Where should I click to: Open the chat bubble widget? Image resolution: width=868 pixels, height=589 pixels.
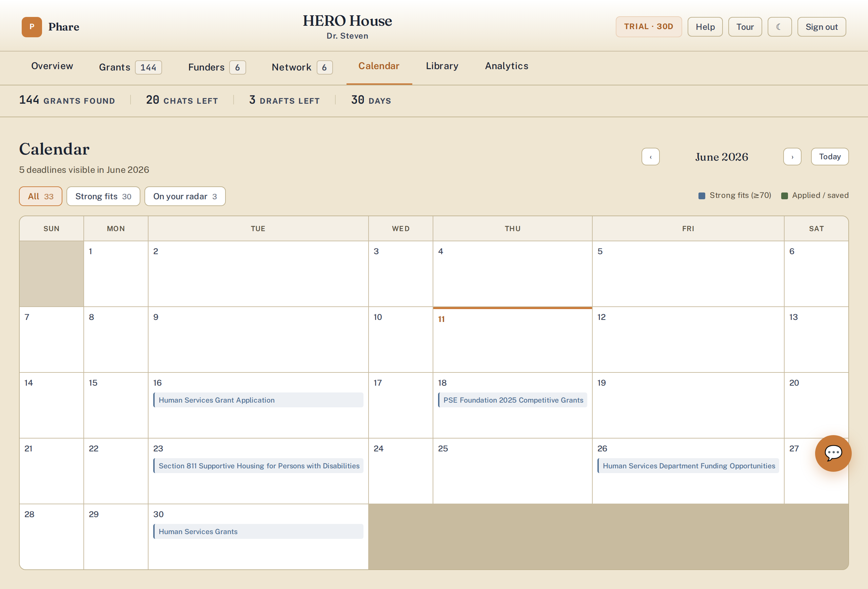pos(833,453)
